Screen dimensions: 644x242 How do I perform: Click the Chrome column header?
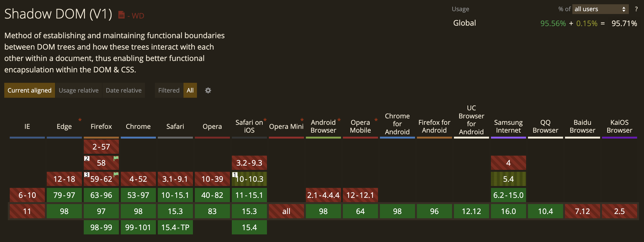pyautogui.click(x=138, y=126)
